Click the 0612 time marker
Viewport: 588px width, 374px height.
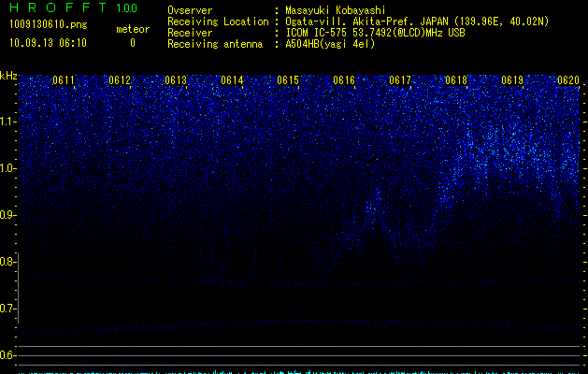pyautogui.click(x=120, y=80)
